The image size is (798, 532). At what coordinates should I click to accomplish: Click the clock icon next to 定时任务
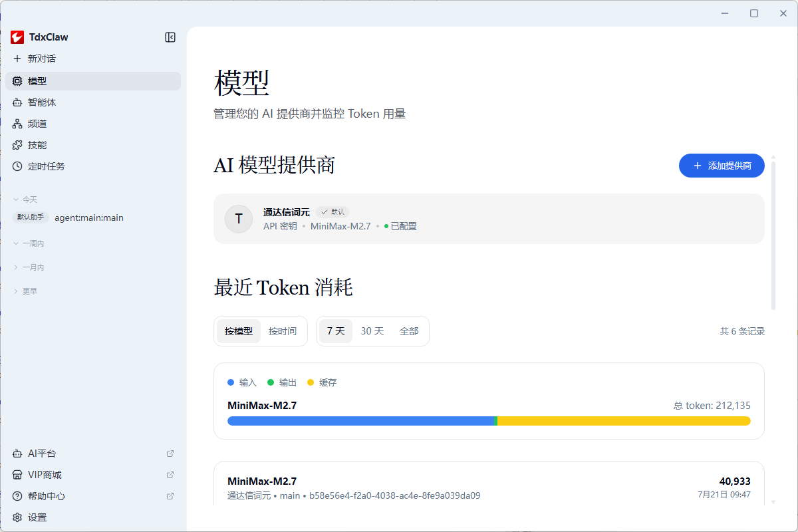17,166
